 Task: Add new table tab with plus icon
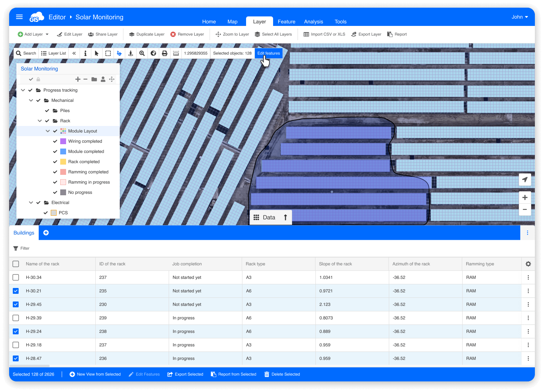pos(46,233)
